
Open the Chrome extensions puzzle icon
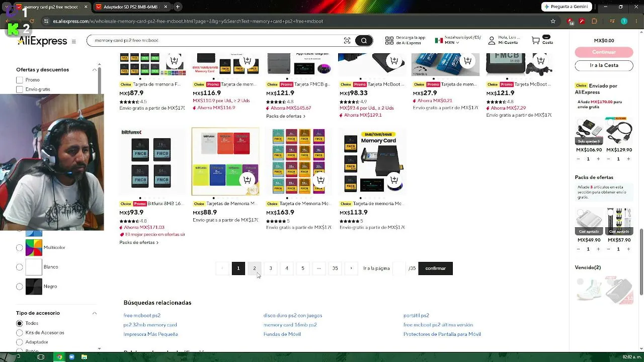coord(594,21)
